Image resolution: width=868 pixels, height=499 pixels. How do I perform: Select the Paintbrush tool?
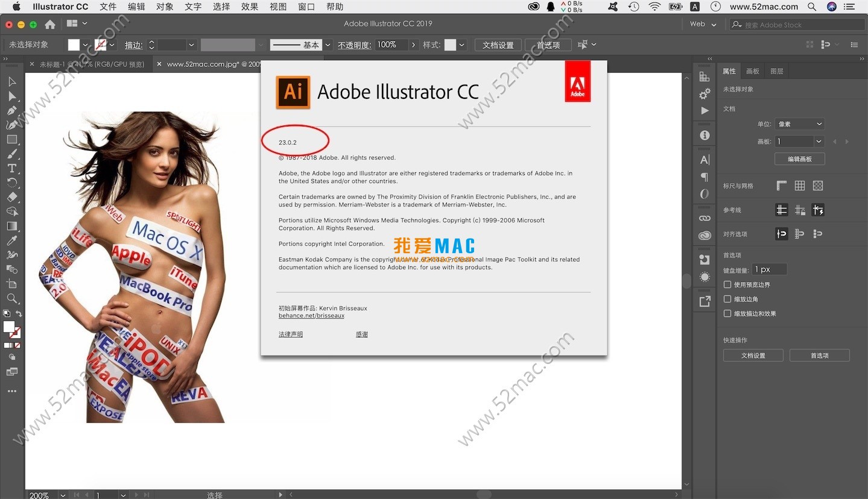click(x=12, y=154)
